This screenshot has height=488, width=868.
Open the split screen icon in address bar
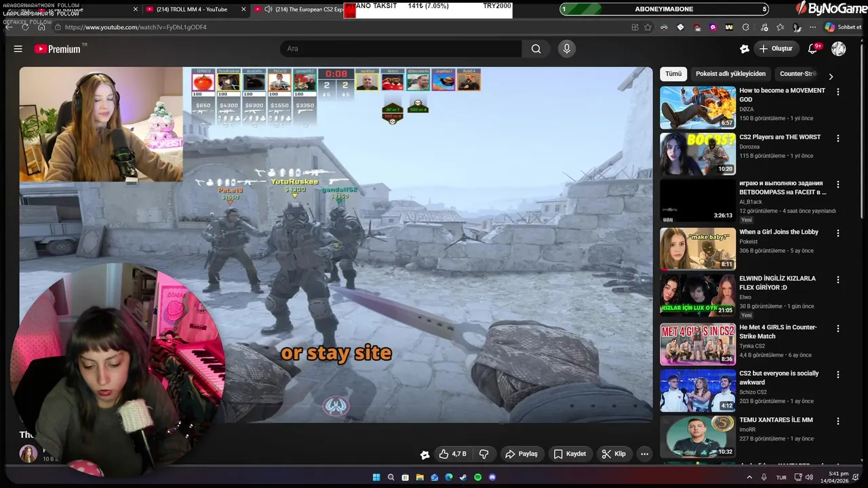pyautogui.click(x=635, y=27)
